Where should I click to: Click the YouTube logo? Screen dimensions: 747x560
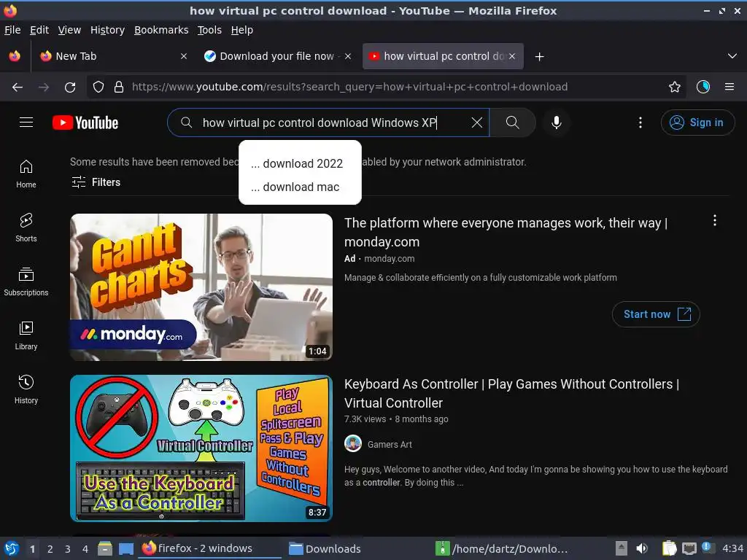click(x=85, y=122)
